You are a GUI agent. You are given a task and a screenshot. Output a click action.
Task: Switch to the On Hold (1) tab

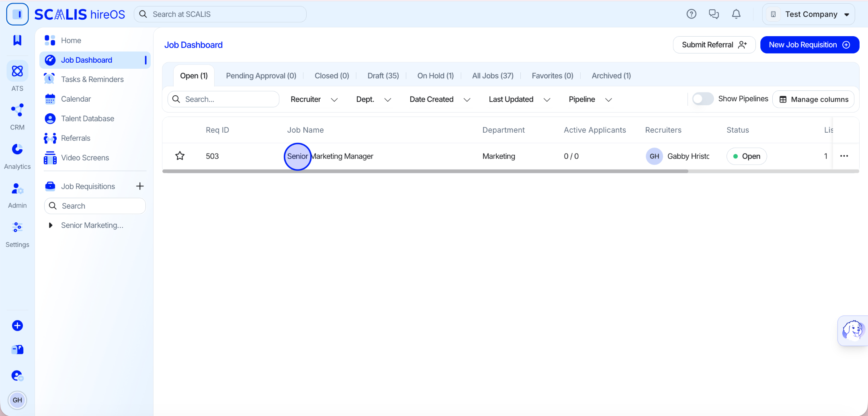click(436, 76)
